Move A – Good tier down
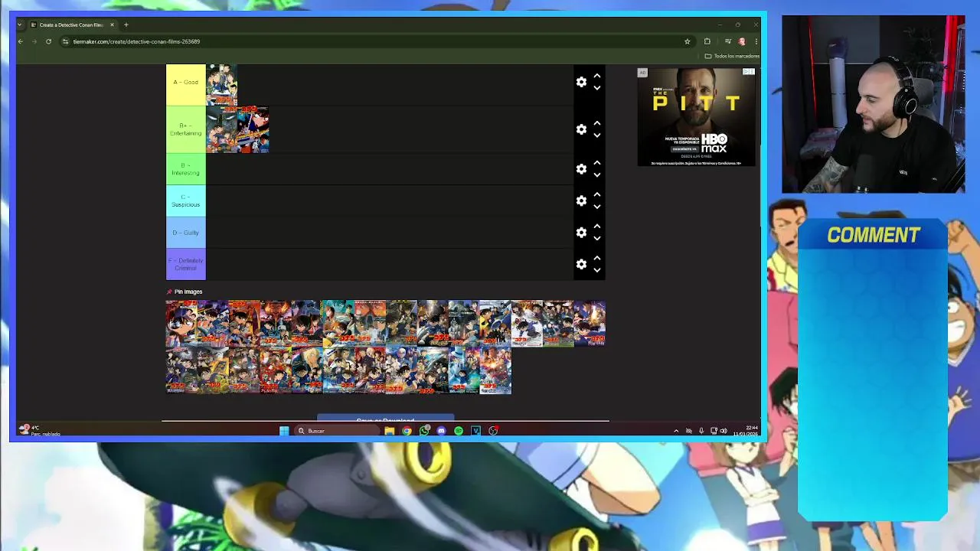This screenshot has width=980, height=551. click(597, 88)
